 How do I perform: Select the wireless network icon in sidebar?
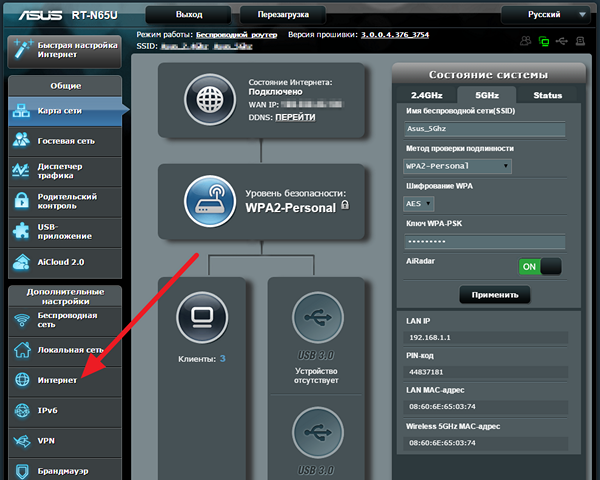tap(22, 321)
